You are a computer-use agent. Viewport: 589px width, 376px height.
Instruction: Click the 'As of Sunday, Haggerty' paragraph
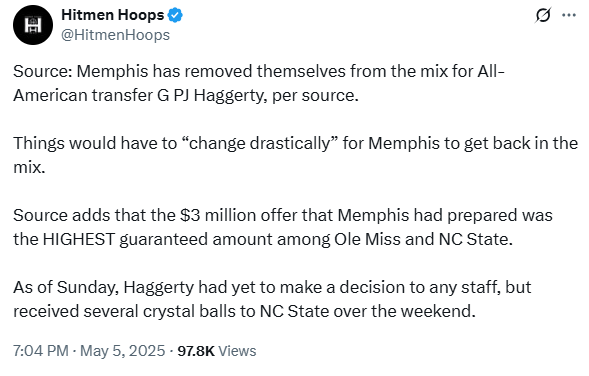(272, 299)
